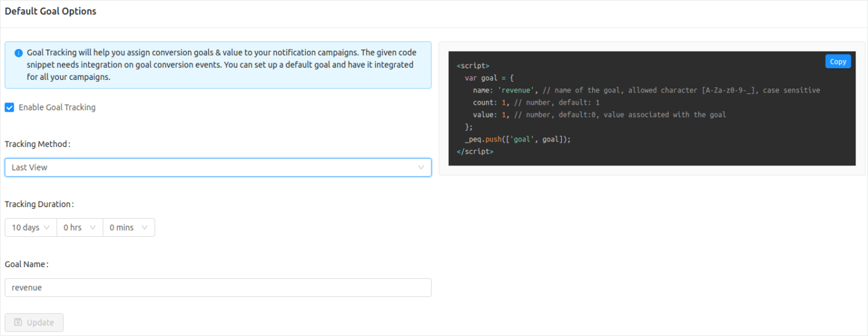Click the save icon on Update button
The height and width of the screenshot is (336, 868).
point(18,322)
